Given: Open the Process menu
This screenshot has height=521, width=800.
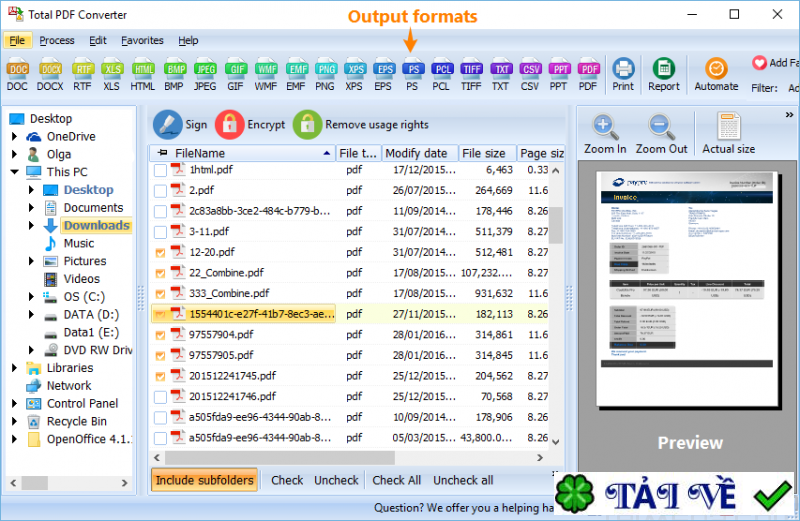Looking at the screenshot, I should pos(57,40).
